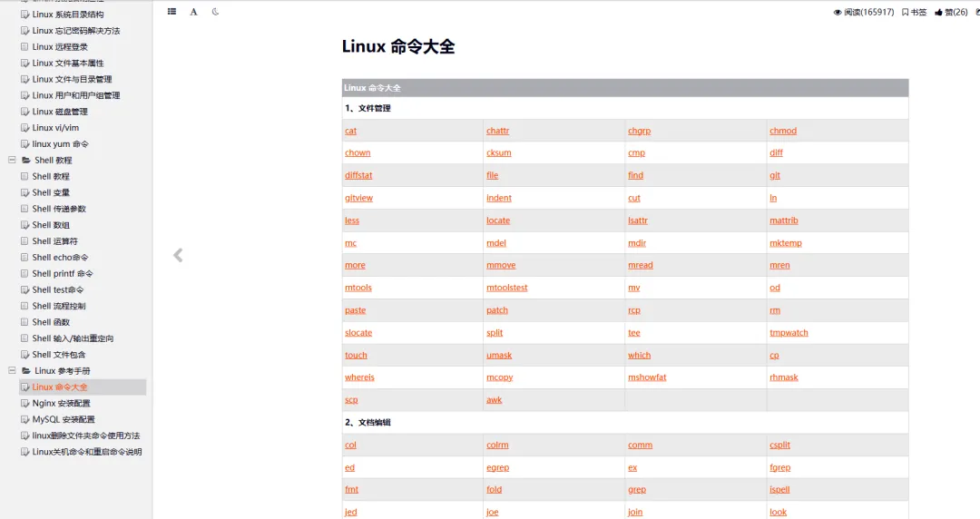Open the awk command link
Image resolution: width=980 pixels, height=519 pixels.
(495, 399)
